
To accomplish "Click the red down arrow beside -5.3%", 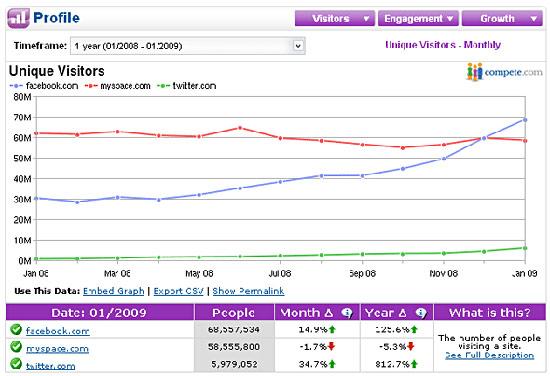I will pyautogui.click(x=411, y=347).
